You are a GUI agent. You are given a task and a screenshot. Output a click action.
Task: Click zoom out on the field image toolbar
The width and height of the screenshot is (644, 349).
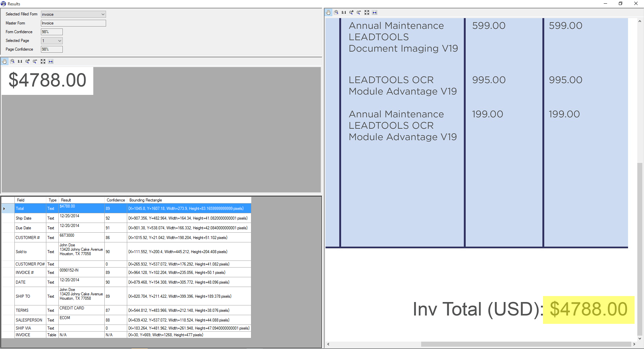[x=35, y=61]
